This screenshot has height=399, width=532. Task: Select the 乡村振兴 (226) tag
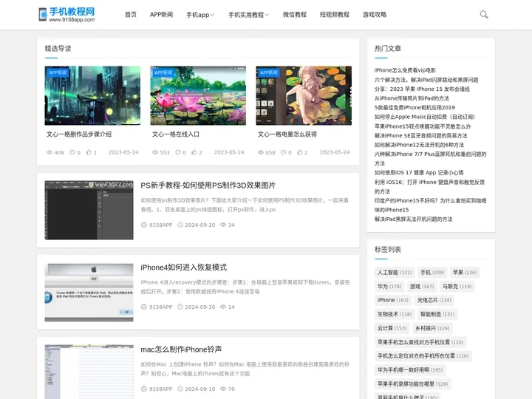coord(432,328)
